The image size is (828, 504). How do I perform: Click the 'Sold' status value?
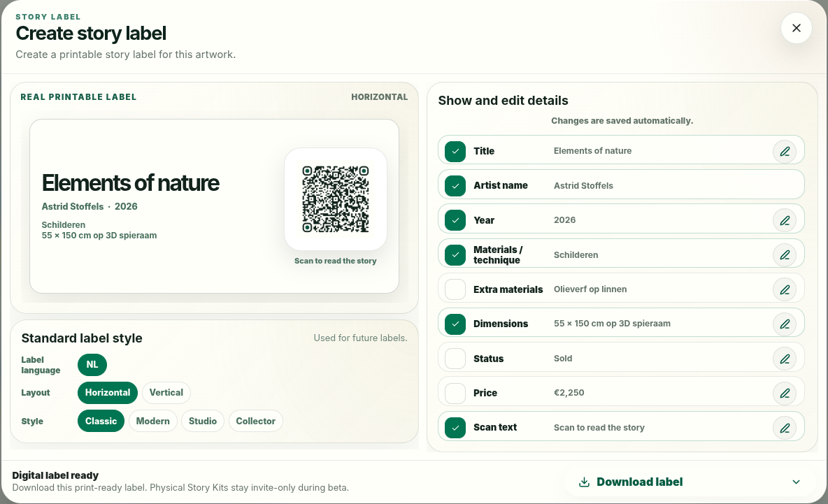pyautogui.click(x=563, y=359)
